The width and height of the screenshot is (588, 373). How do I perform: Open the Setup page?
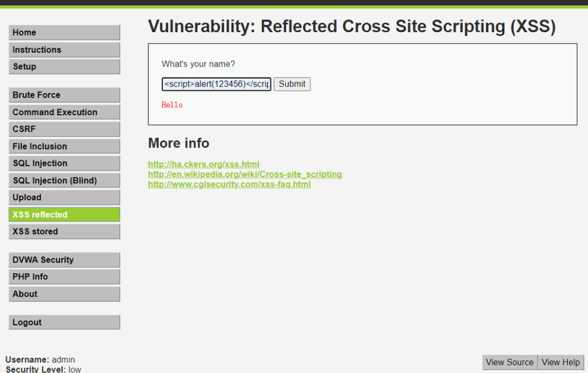click(64, 67)
